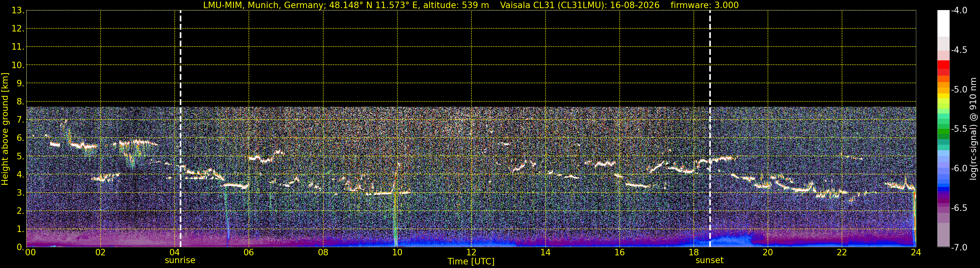Screen dimensions: 980x268
Task: Click the white dashed sunrise marker line
Action: coord(180,129)
